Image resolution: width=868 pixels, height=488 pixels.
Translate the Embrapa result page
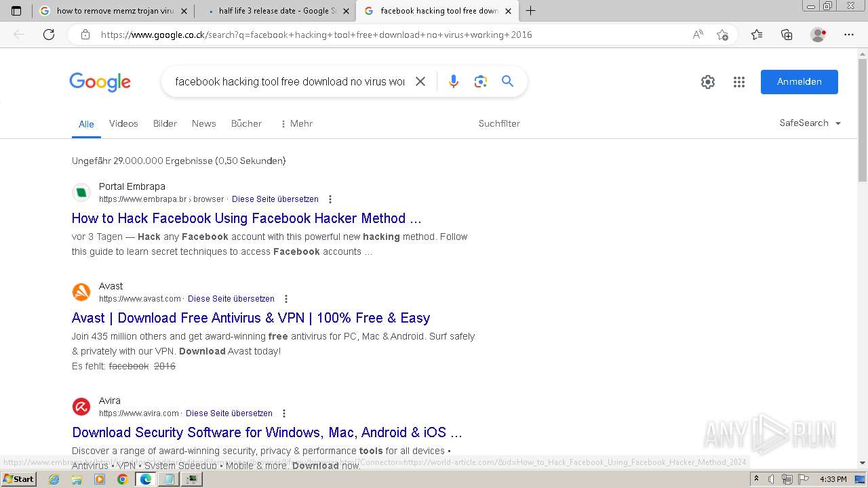[275, 199]
